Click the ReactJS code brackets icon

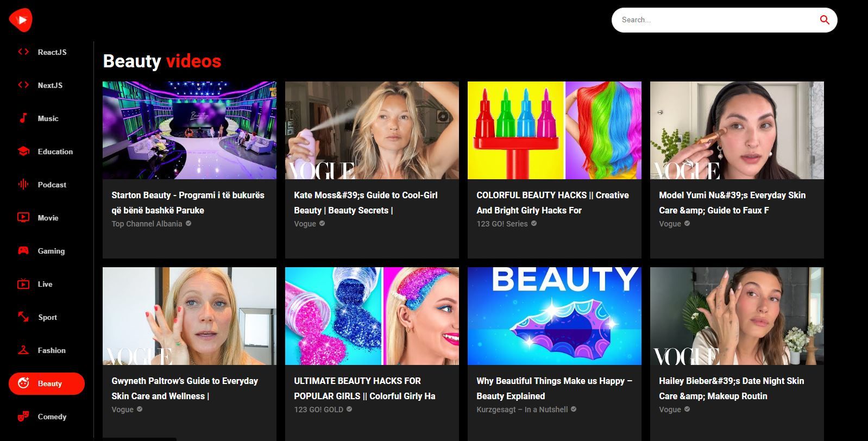point(23,52)
